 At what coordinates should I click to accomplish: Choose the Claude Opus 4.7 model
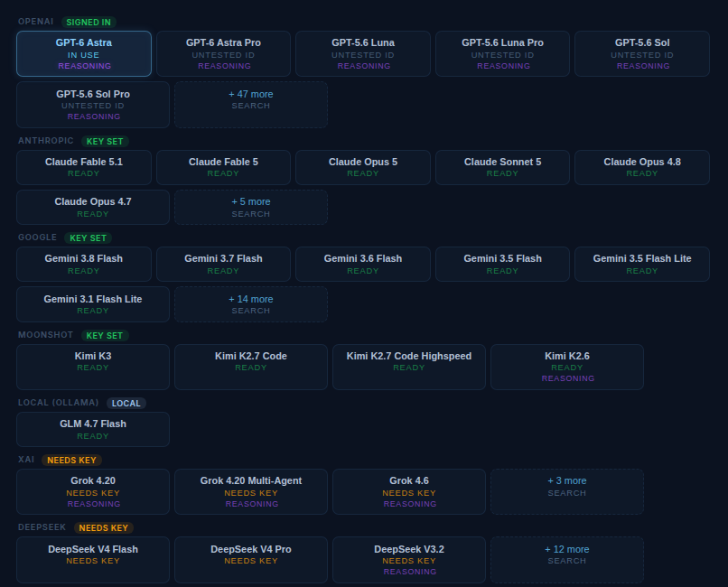(x=93, y=208)
